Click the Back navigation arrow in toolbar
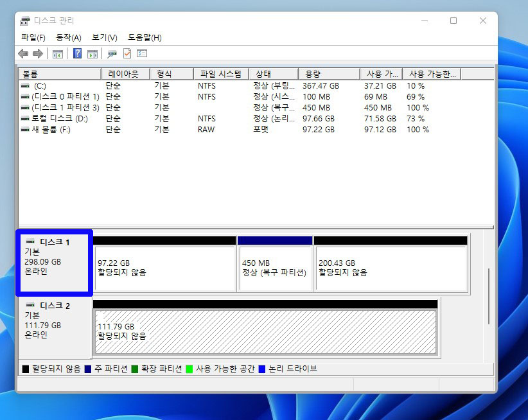 (x=22, y=53)
